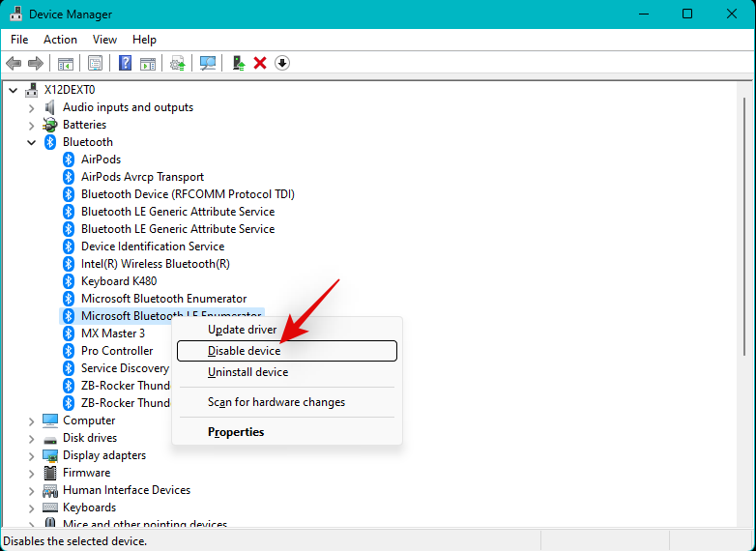
Task: Click the Bluetooth icon beside MX Master 3
Action: pyautogui.click(x=69, y=333)
